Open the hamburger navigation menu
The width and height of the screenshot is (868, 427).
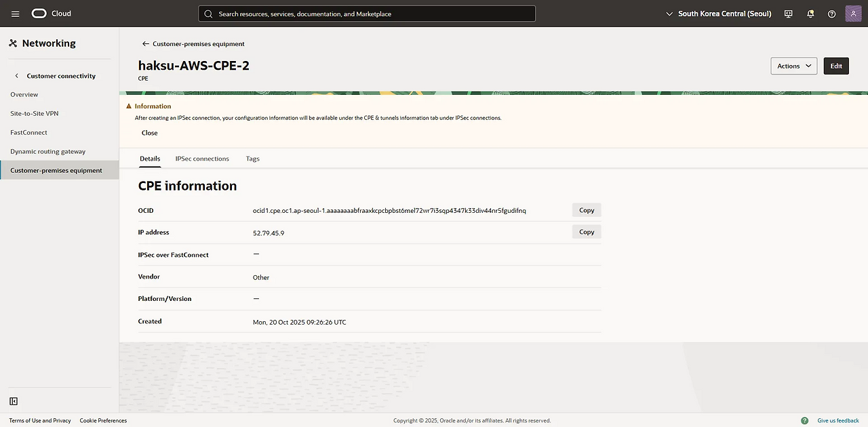point(15,14)
